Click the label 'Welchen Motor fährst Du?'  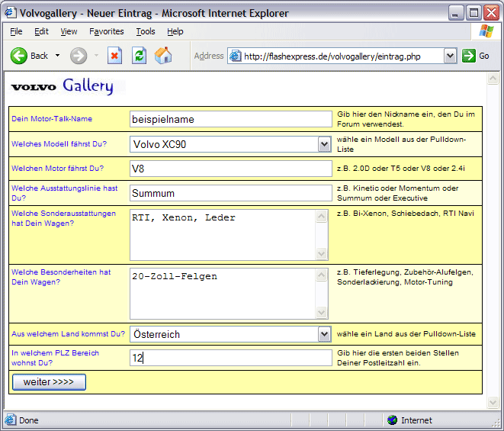tap(57, 169)
